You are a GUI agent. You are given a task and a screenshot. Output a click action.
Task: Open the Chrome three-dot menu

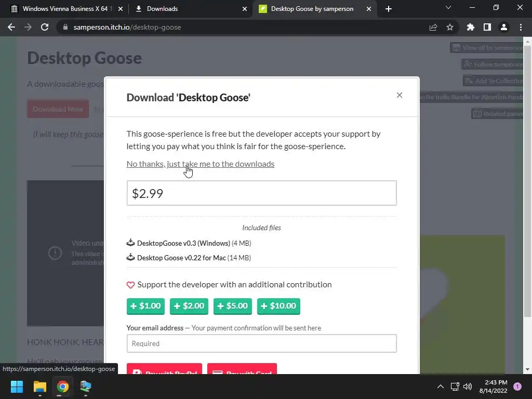521,27
